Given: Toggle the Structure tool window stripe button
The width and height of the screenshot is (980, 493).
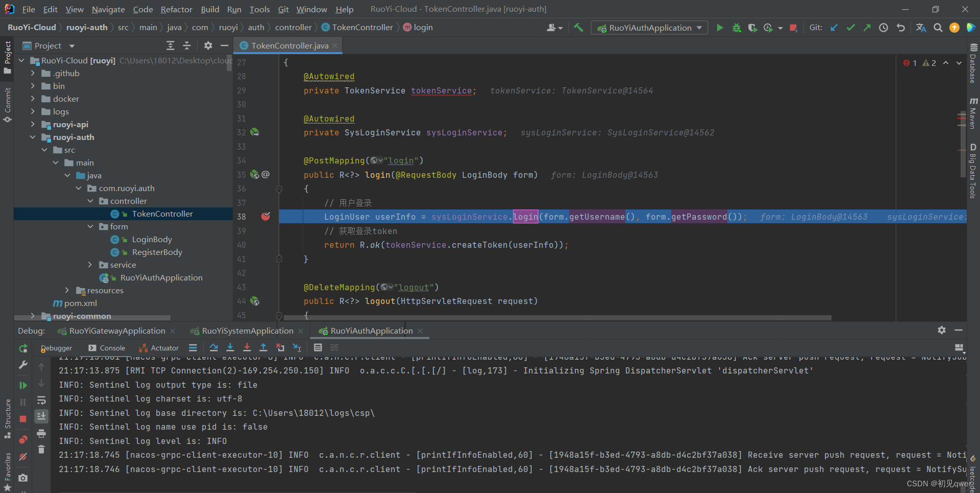Looking at the screenshot, I should tap(7, 419).
